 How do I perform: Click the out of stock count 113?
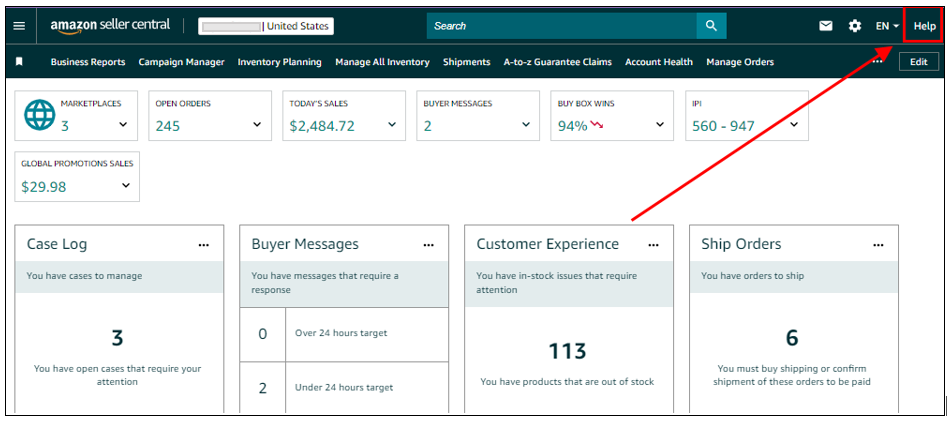pos(568,351)
